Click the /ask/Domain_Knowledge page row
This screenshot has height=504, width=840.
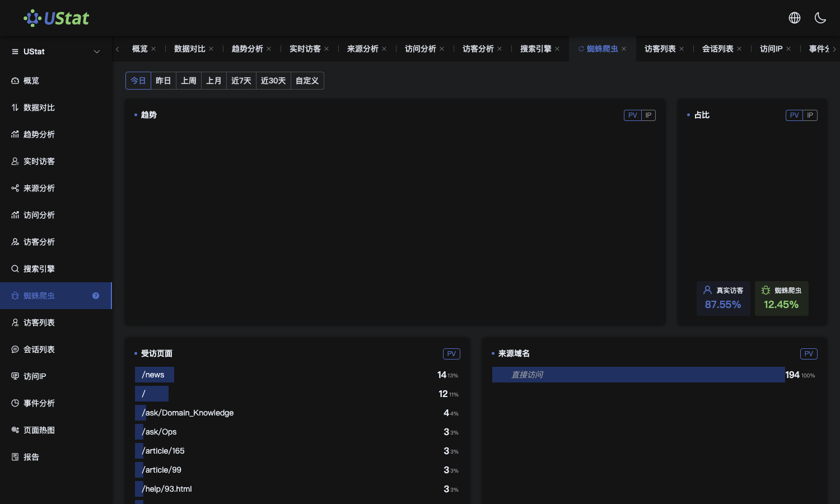(297, 413)
